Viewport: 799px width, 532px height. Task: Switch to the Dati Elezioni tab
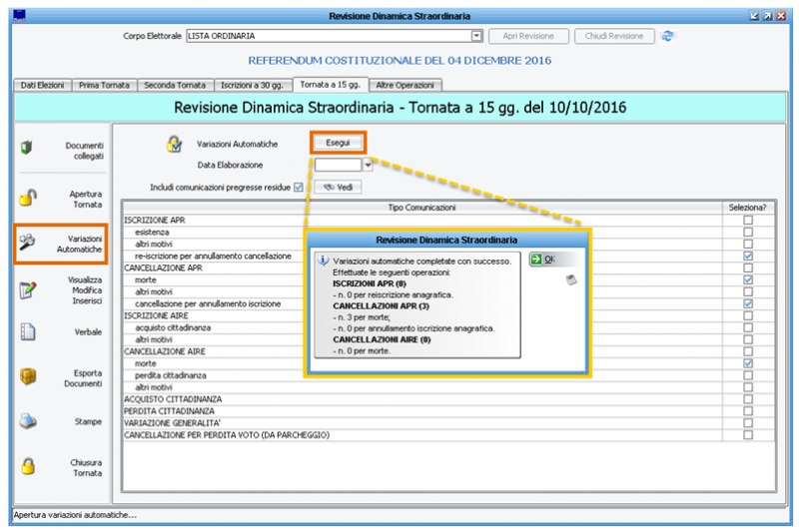[x=42, y=85]
